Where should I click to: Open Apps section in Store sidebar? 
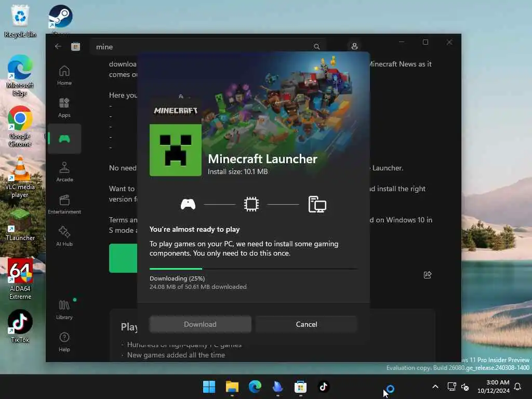pyautogui.click(x=64, y=108)
